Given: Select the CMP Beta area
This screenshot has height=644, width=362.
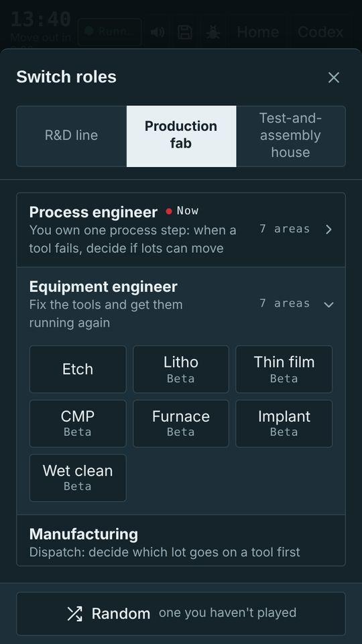Looking at the screenshot, I should [78, 423].
